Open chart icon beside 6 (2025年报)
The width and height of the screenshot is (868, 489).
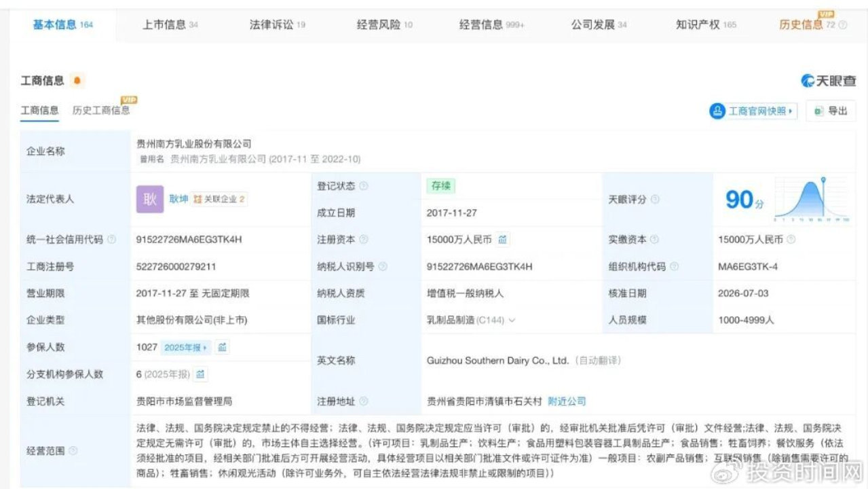[200, 374]
